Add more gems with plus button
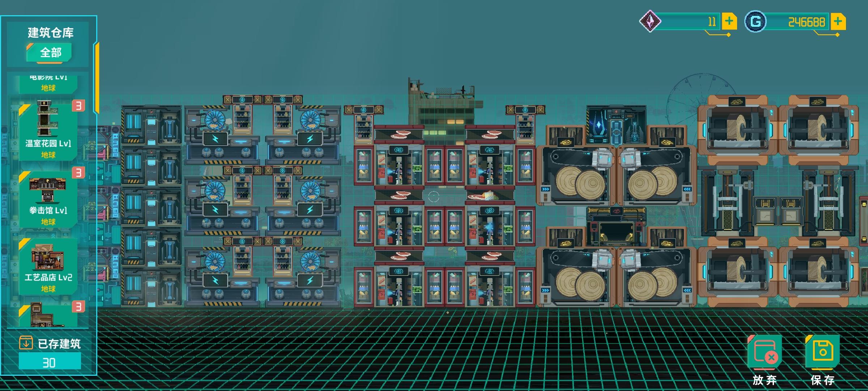This screenshot has width=868, height=391. (x=729, y=21)
